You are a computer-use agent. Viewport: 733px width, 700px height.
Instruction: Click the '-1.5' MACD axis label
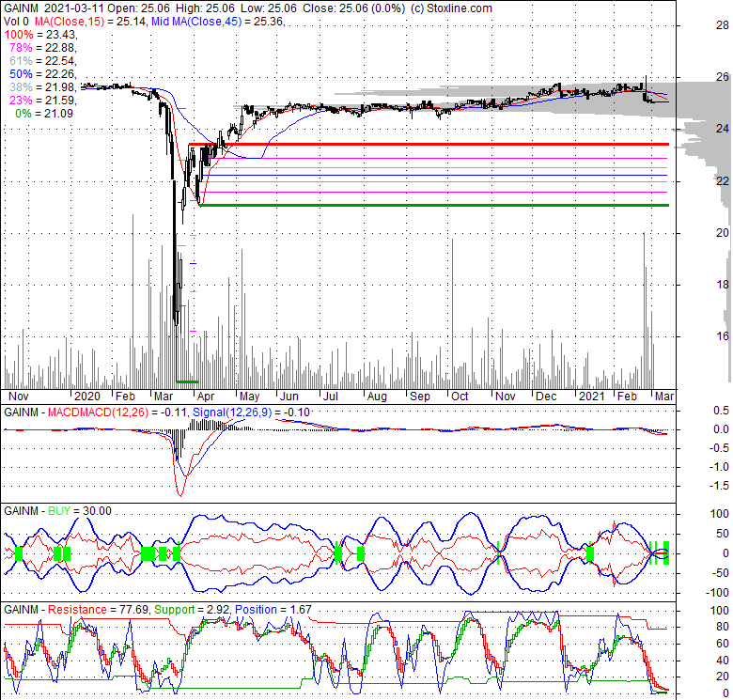720,486
